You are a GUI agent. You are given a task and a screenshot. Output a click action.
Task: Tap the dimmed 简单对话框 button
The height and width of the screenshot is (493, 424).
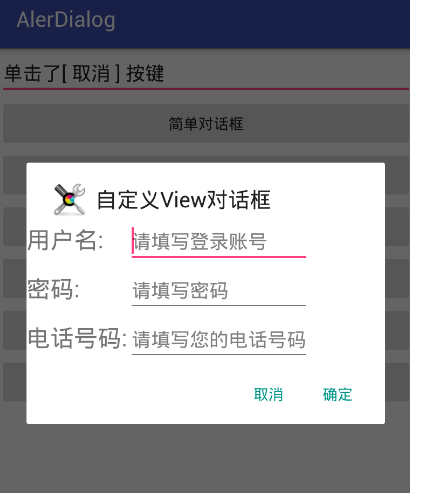[206, 124]
